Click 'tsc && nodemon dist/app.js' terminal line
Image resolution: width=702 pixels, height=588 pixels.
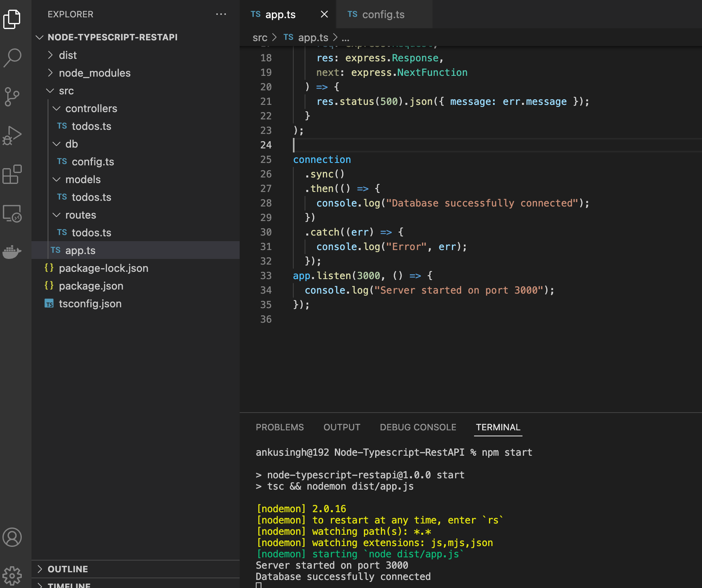click(340, 486)
